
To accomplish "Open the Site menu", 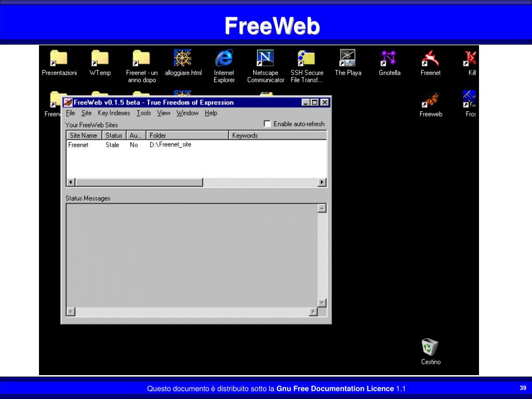I will click(x=86, y=113).
